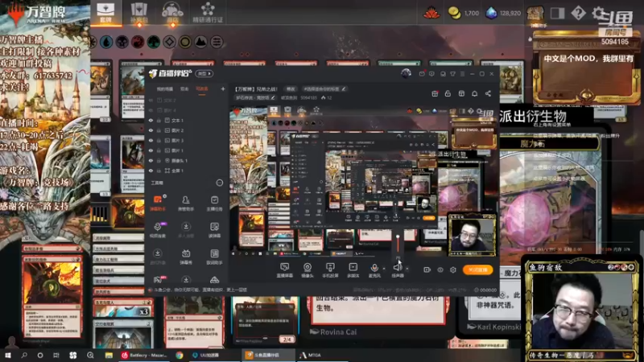Start recording with the camcorder icon
This screenshot has height=362, width=644.
click(427, 269)
